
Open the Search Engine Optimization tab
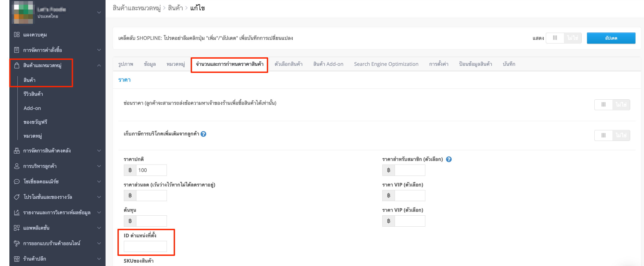coord(386,64)
